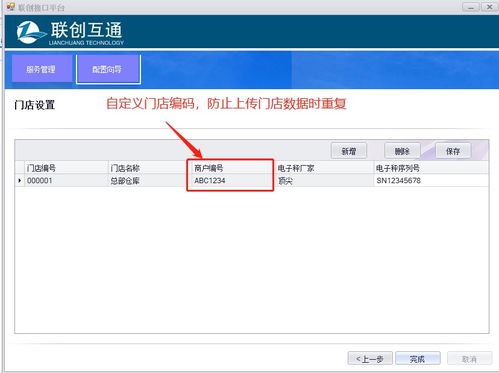
Task: Click the 保存 button
Action: pos(453,151)
